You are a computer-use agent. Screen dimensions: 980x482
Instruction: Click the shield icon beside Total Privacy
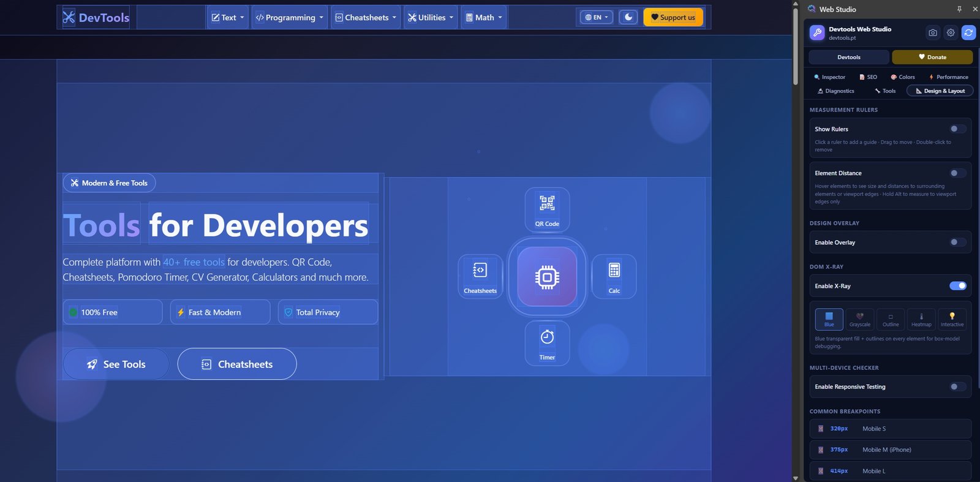288,312
